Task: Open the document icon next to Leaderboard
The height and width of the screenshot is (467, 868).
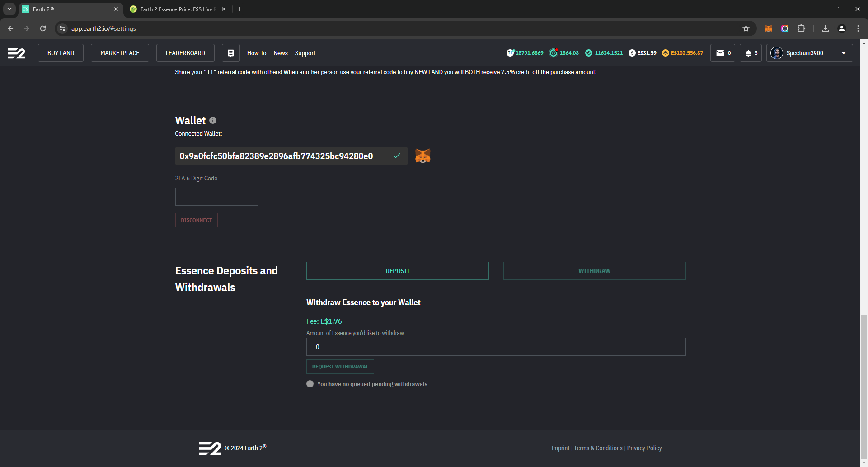Action: [230, 53]
